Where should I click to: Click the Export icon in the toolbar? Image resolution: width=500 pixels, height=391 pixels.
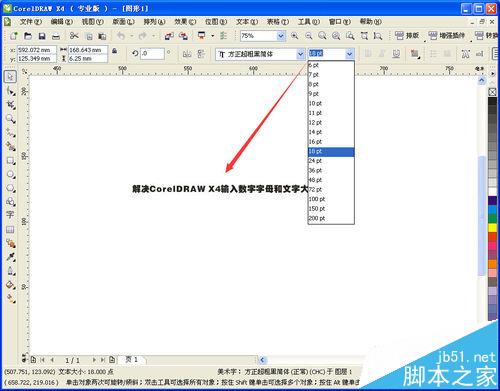[183, 36]
